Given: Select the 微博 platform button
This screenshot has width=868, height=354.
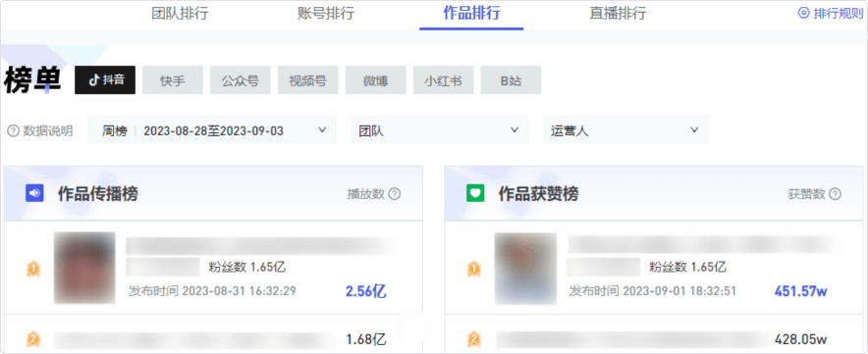Looking at the screenshot, I should click(375, 80).
